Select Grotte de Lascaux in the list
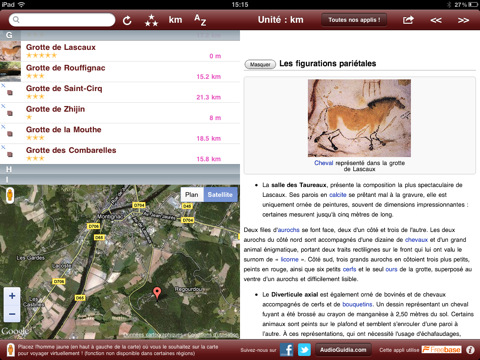480x360 pixels. point(120,51)
